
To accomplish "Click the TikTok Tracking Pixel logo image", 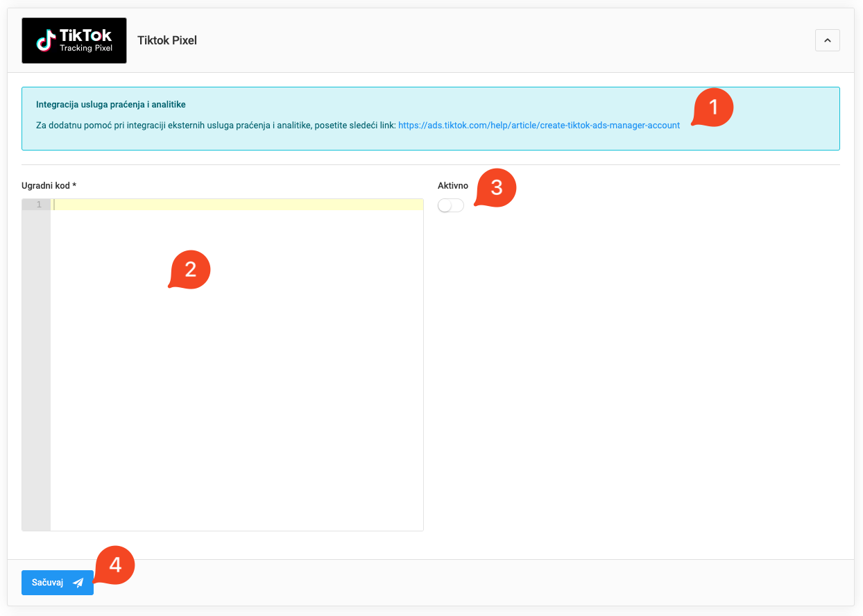I will pyautogui.click(x=74, y=40).
